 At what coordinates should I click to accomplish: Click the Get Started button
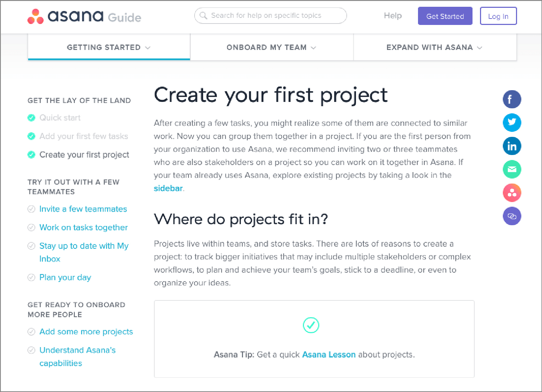coord(445,16)
